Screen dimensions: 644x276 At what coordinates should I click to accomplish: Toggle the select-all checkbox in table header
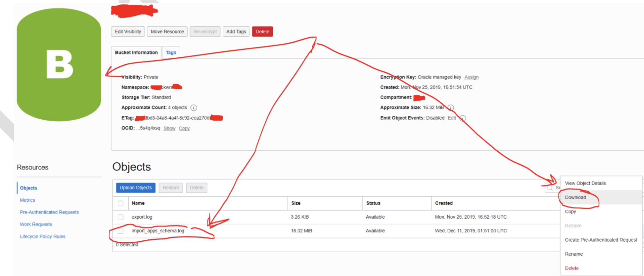[121, 203]
